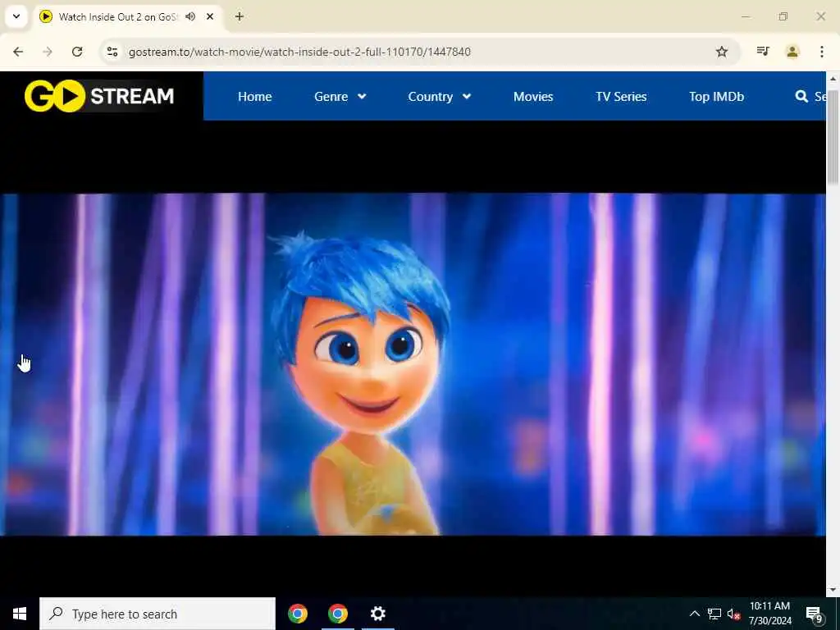Bookmark this page with the star icon

point(722,52)
